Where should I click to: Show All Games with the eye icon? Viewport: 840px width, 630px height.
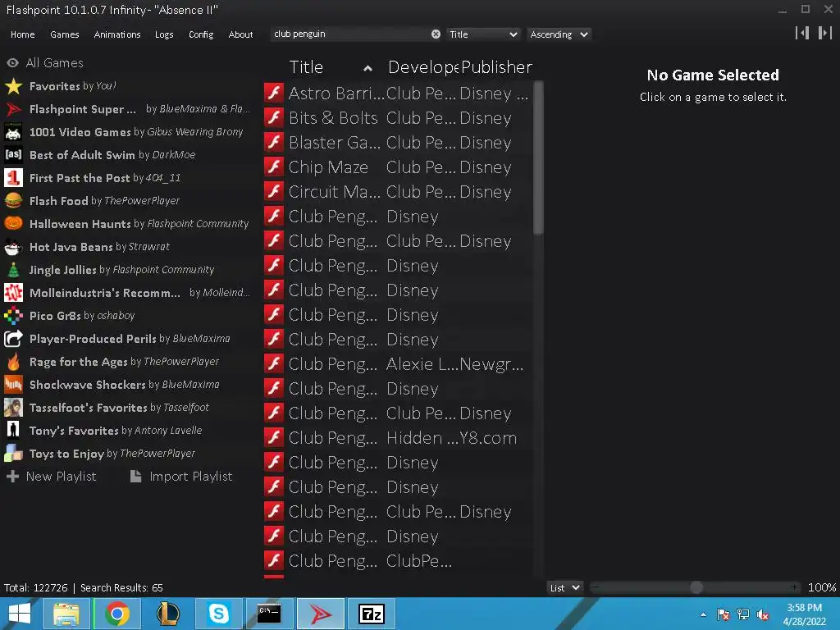13,63
